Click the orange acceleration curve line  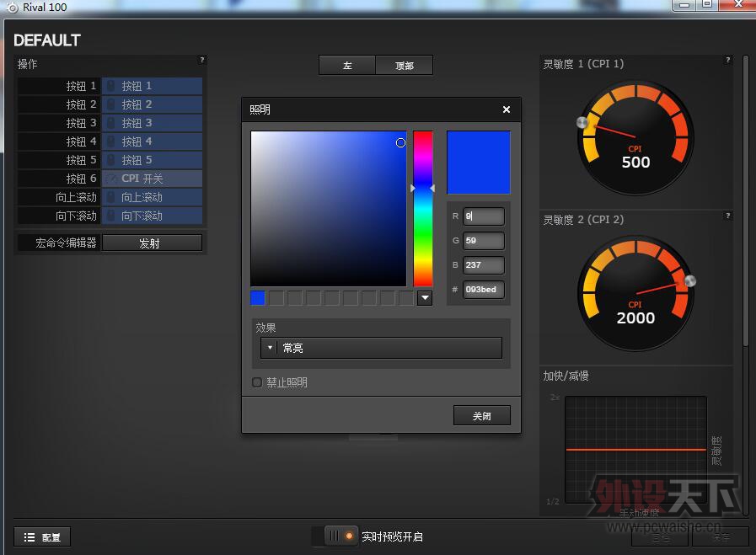(x=636, y=450)
